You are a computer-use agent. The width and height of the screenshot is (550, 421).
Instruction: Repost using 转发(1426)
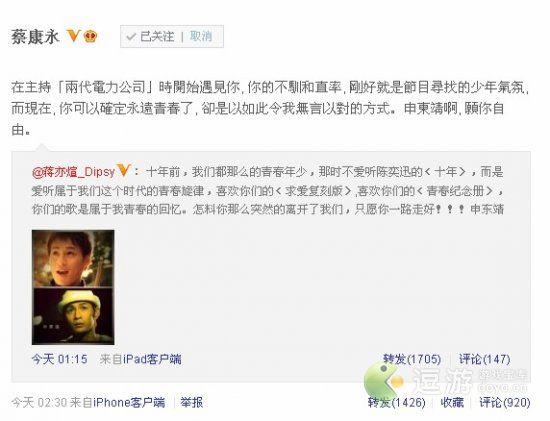pos(397,402)
